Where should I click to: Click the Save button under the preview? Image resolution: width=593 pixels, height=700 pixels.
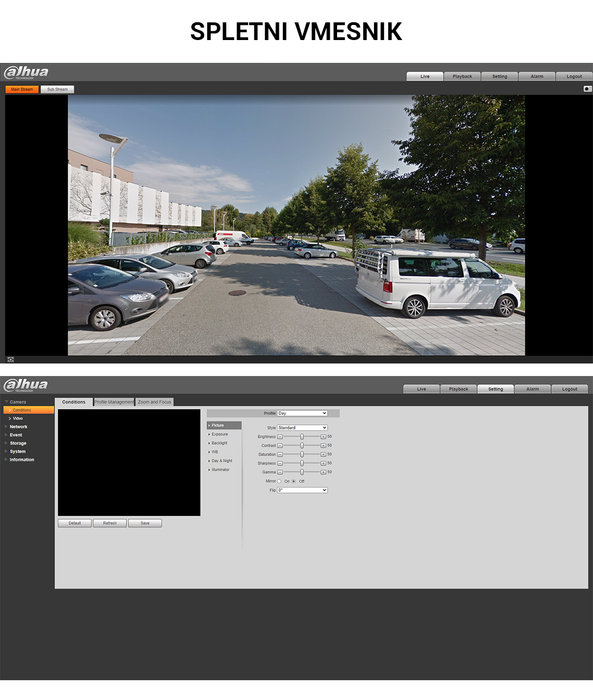(x=145, y=523)
